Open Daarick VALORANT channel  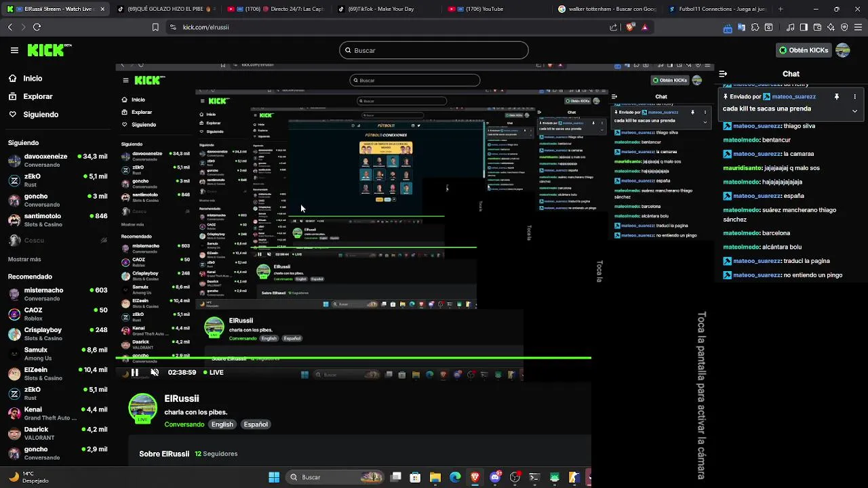[58, 433]
